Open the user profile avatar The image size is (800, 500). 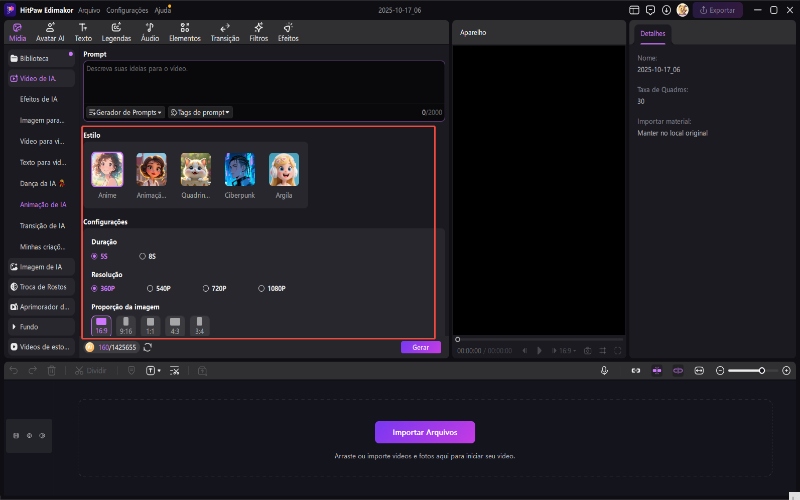click(x=683, y=10)
